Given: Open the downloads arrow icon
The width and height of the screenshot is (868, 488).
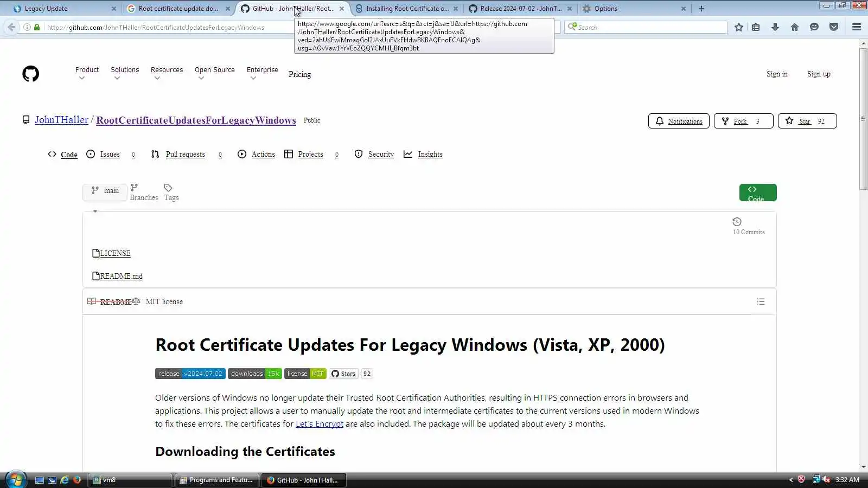Looking at the screenshot, I should point(775,27).
